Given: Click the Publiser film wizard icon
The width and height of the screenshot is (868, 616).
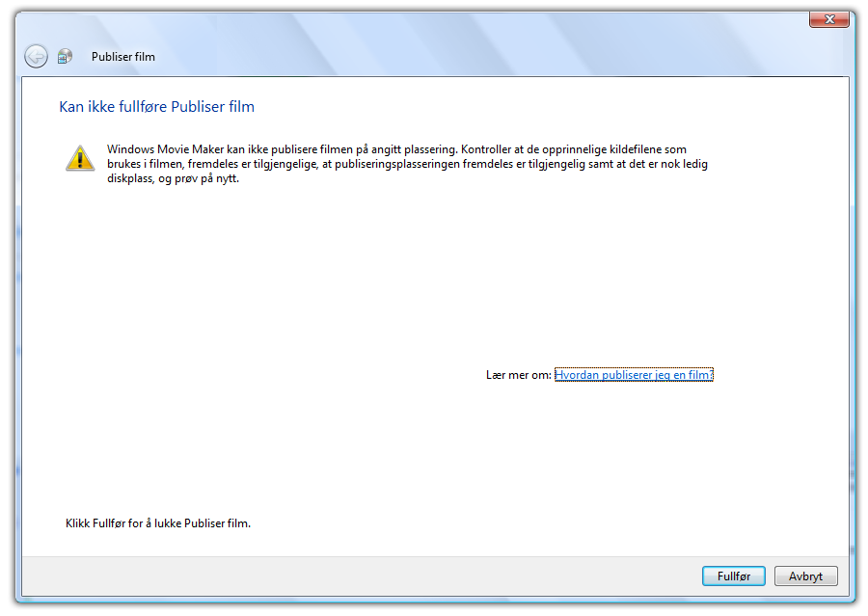Looking at the screenshot, I should (65, 57).
